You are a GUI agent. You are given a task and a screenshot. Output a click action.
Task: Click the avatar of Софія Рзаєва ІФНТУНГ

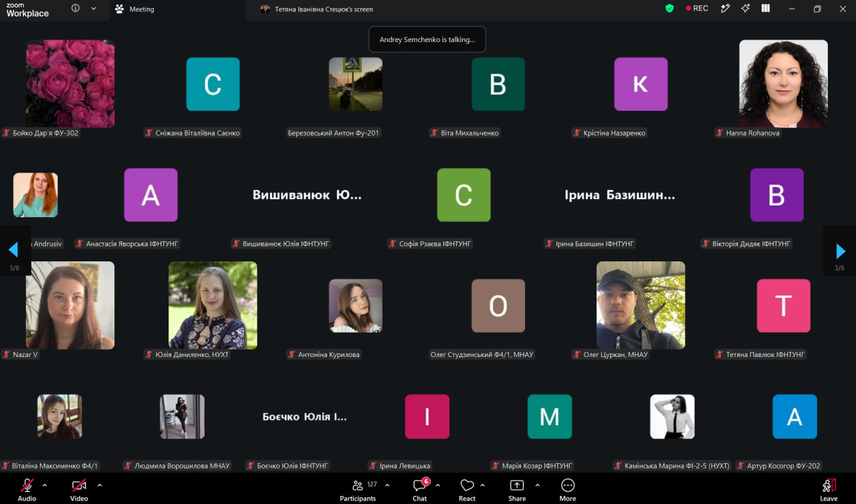coord(463,195)
